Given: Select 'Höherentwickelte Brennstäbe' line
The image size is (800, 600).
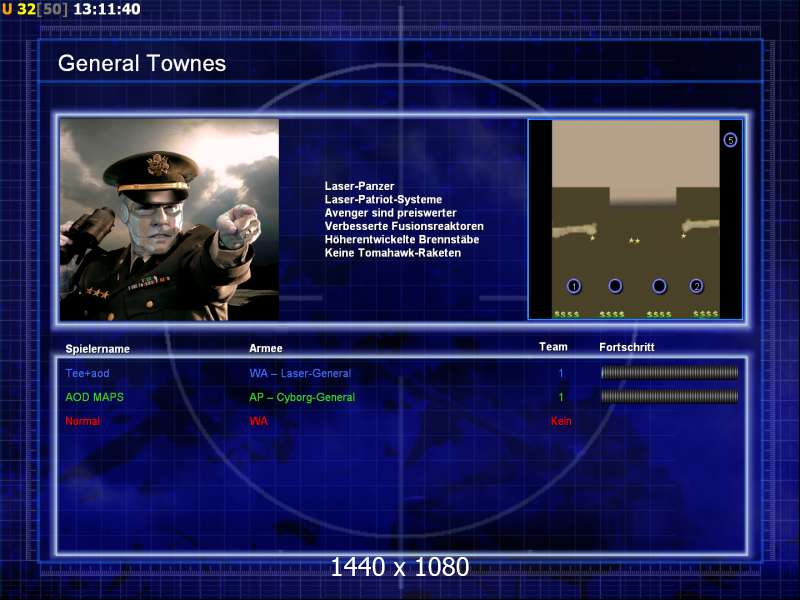Looking at the screenshot, I should click(402, 239).
